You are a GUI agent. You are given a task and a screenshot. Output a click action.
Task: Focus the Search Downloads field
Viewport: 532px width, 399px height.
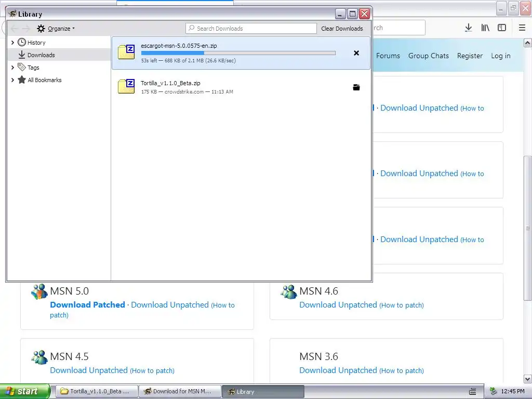pos(251,29)
